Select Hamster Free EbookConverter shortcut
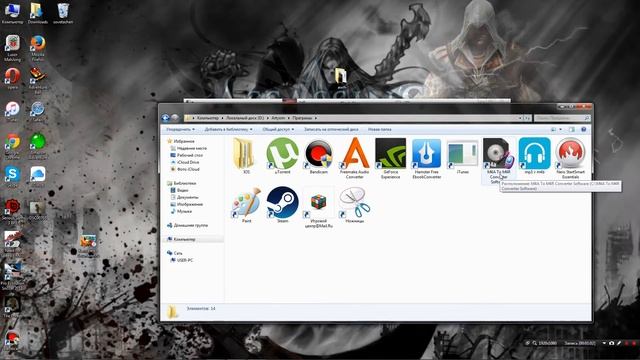Screen dimensions: 640x360 click(427, 158)
